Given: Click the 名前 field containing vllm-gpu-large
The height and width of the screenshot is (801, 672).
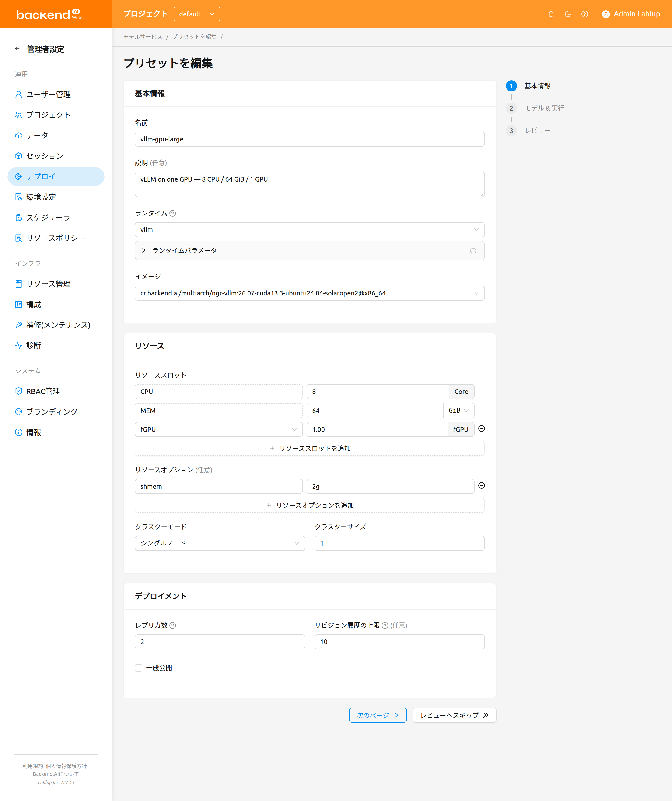Looking at the screenshot, I should tap(310, 139).
